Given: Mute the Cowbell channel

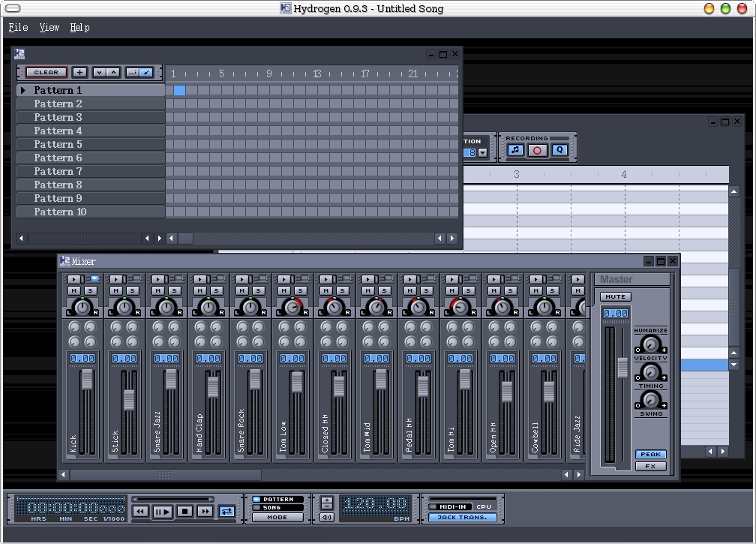Looking at the screenshot, I should pyautogui.click(x=535, y=291).
